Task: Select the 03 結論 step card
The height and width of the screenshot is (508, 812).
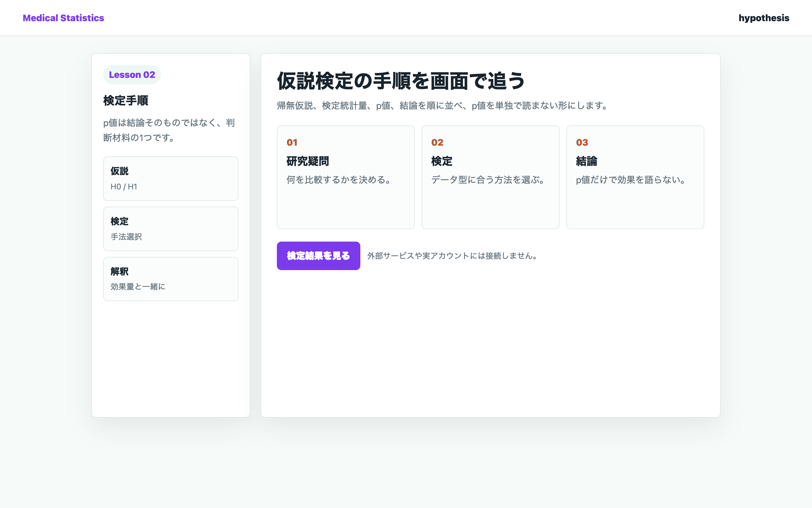Action: (x=635, y=177)
